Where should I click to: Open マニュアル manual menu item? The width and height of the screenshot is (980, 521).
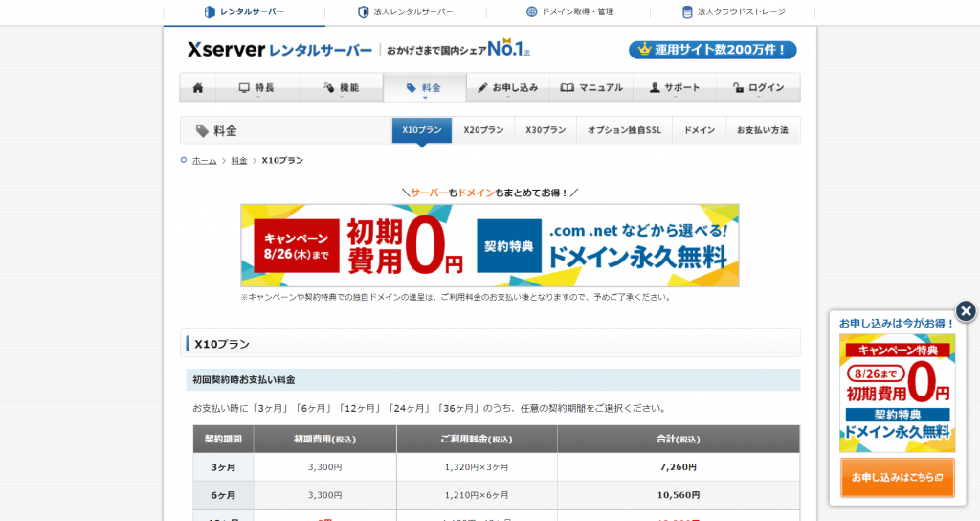click(x=591, y=87)
